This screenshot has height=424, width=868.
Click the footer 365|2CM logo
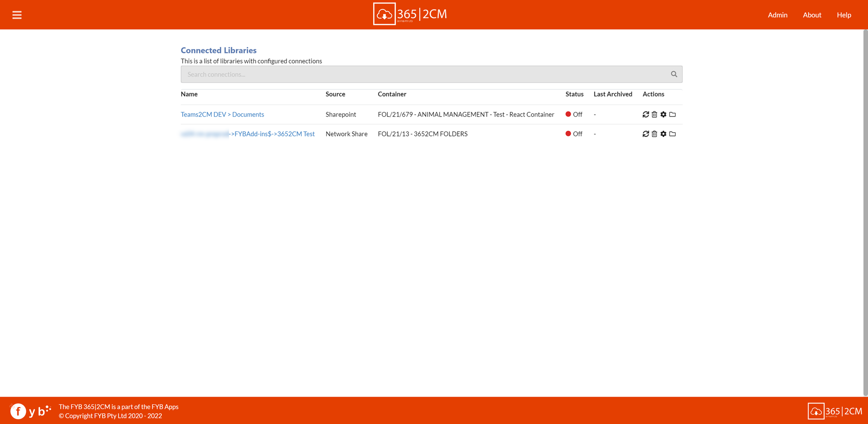(835, 411)
